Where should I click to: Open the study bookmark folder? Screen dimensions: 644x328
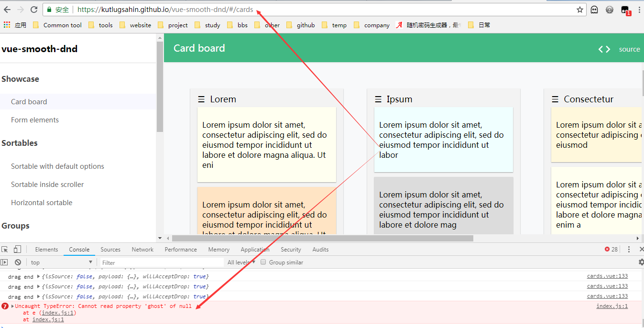[x=207, y=25]
